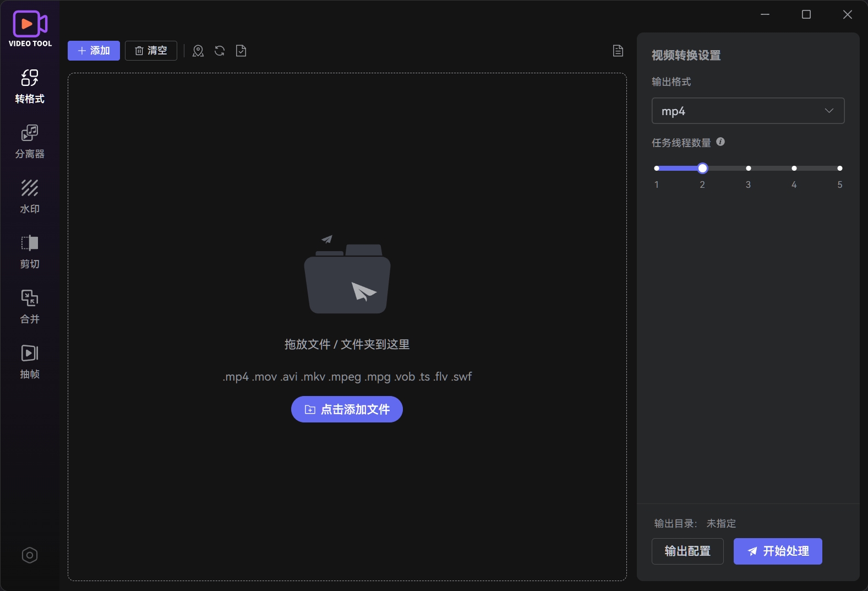The image size is (868, 591).
Task: Open the 水印 (watermark) tool
Action: point(30,197)
